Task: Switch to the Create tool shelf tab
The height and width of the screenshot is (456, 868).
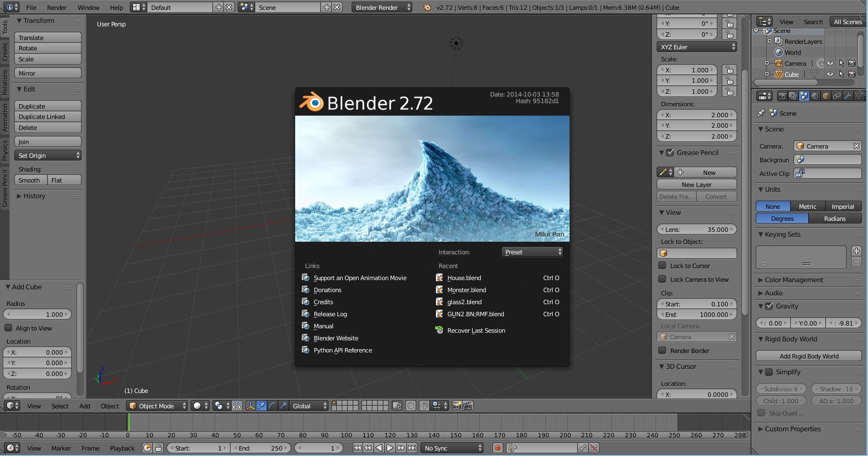Action: (x=4, y=52)
